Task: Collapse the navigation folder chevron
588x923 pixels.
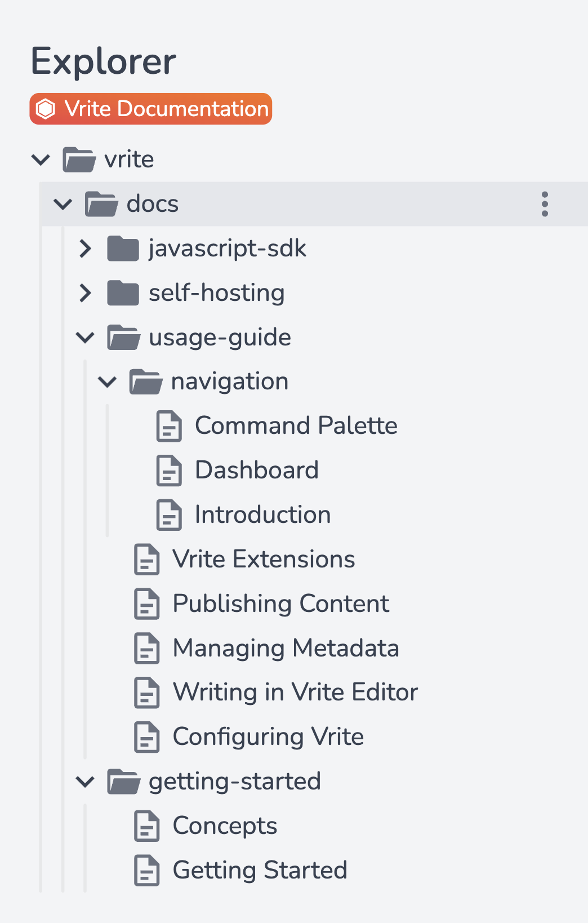Action: click(107, 381)
